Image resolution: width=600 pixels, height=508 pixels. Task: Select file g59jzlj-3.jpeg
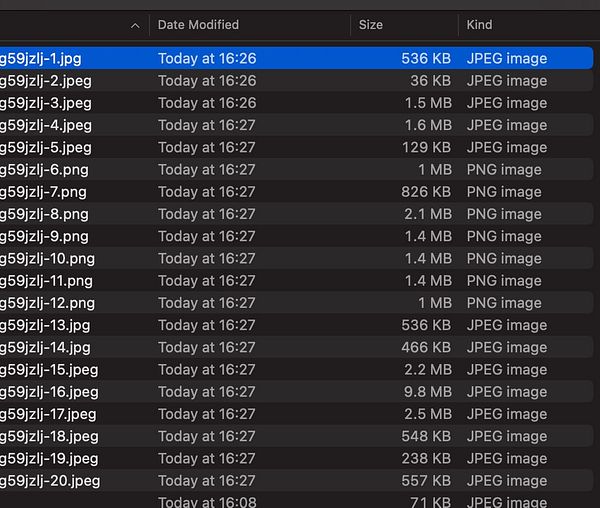coord(297,103)
